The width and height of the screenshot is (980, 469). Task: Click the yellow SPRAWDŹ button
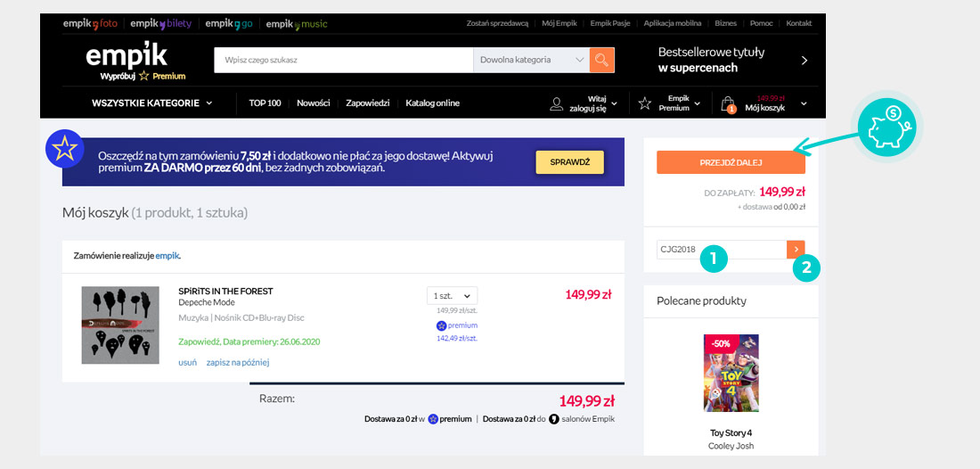(569, 162)
